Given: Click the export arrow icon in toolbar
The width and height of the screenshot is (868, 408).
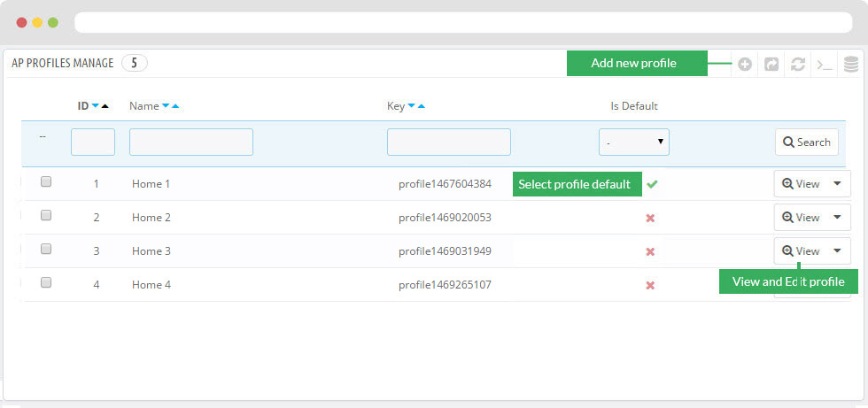Looking at the screenshot, I should point(771,65).
